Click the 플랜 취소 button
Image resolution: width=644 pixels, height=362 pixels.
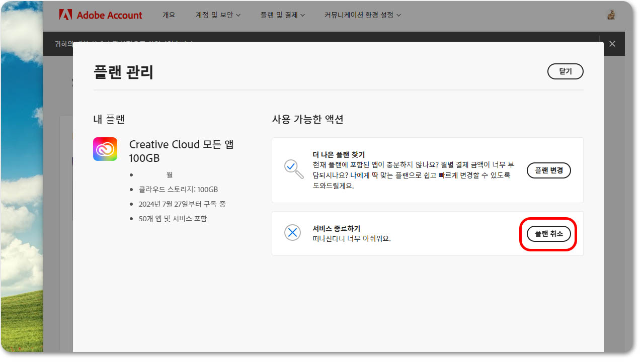click(549, 234)
